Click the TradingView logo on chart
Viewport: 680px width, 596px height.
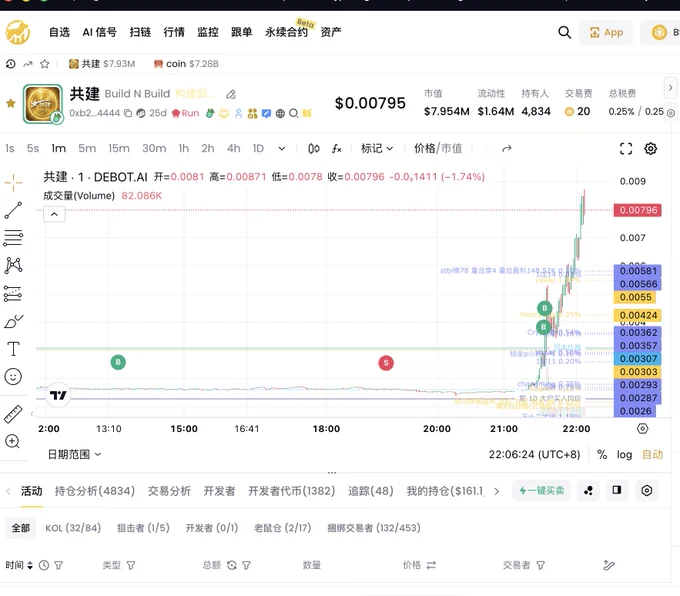(x=58, y=395)
